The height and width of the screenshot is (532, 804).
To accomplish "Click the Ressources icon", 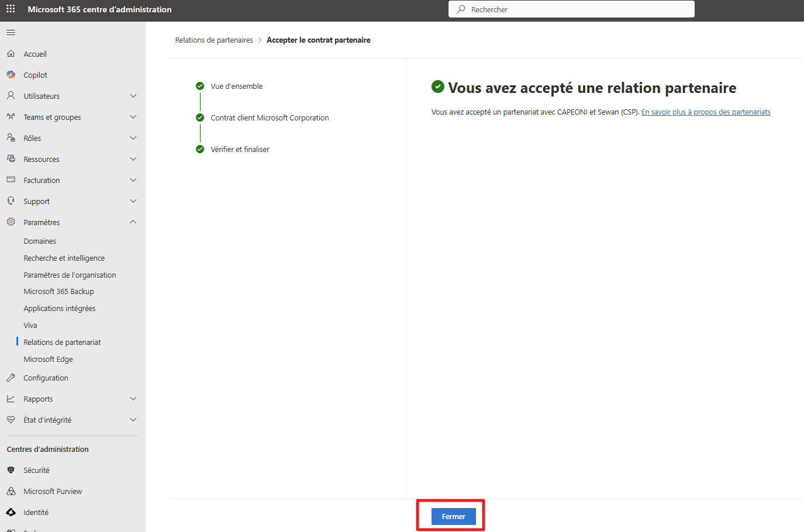I will (11, 159).
